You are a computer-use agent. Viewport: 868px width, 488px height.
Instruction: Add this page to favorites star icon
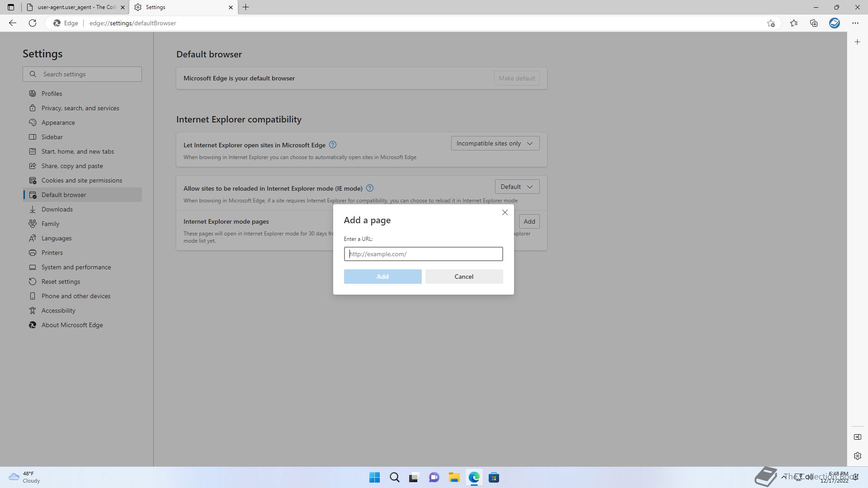771,23
